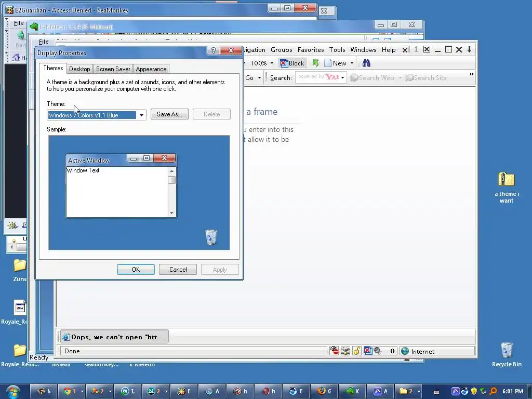Screen dimensions: 532x399
Task: Expand the Chrome taskbar group arrow
Action: coord(82,392)
